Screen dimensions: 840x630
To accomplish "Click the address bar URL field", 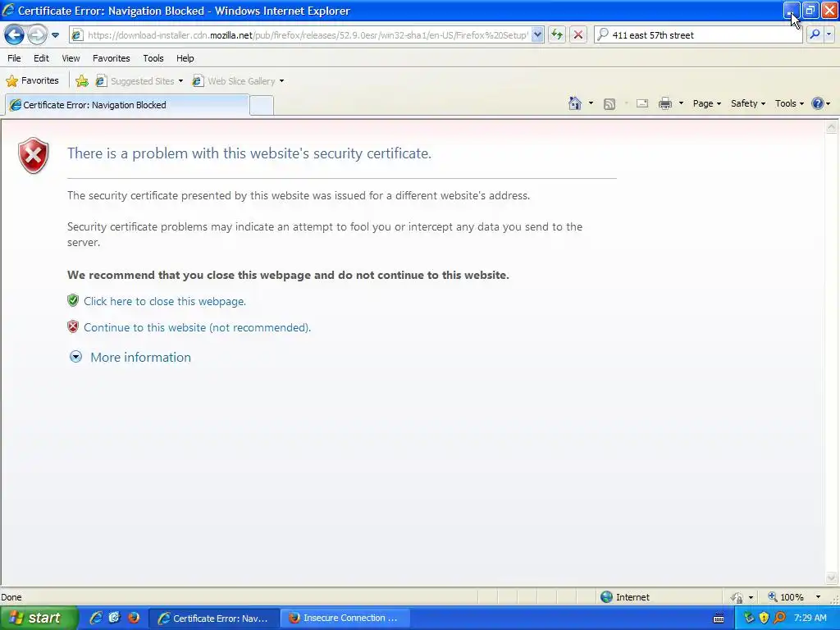I will (308, 35).
